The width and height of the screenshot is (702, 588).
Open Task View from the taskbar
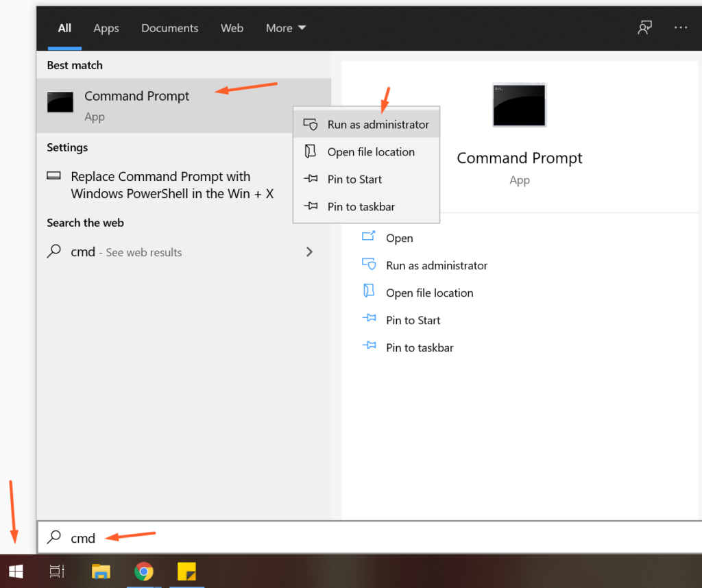(x=57, y=572)
